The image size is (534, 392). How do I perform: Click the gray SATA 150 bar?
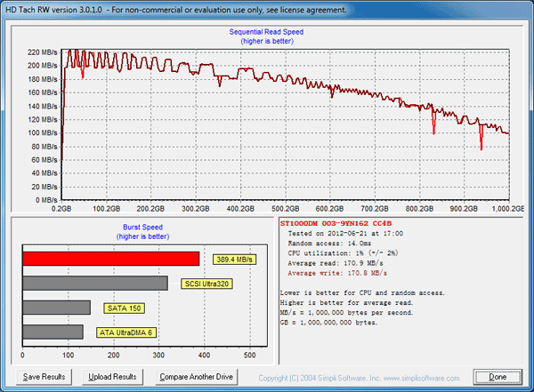tap(55, 308)
